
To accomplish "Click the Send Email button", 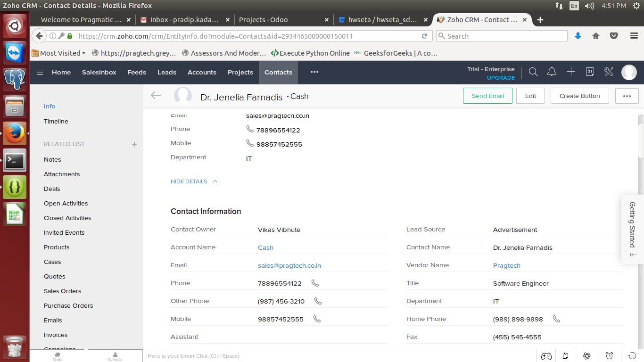I will click(488, 96).
